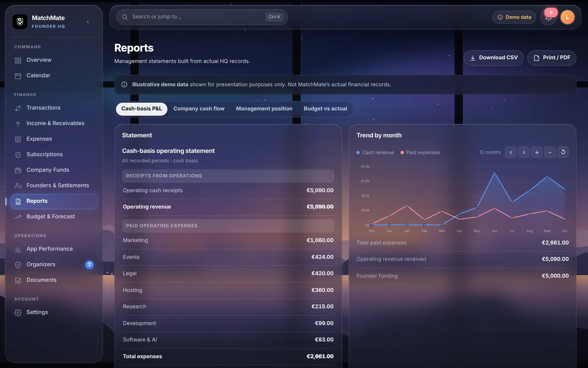588x368 pixels.
Task: Zoom out the trend chart
Action: [x=550, y=152]
